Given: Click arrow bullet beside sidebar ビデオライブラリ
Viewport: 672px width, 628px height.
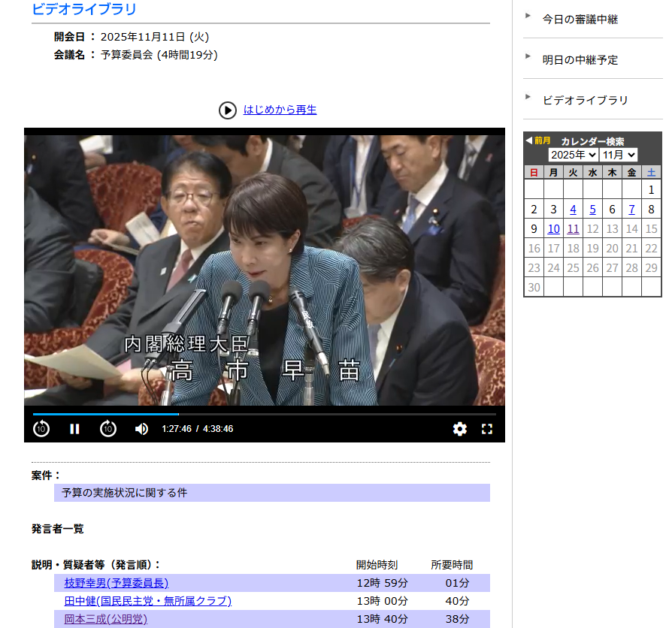Looking at the screenshot, I should [528, 96].
